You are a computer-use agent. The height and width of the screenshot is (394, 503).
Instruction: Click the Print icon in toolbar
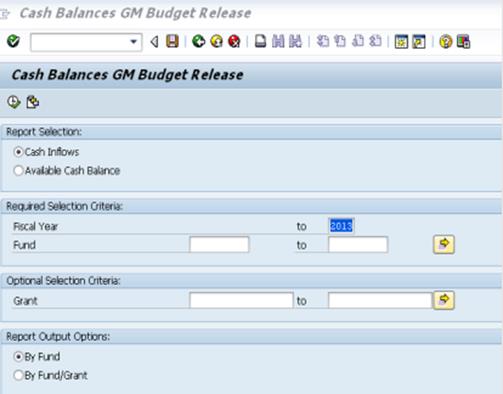(260, 42)
